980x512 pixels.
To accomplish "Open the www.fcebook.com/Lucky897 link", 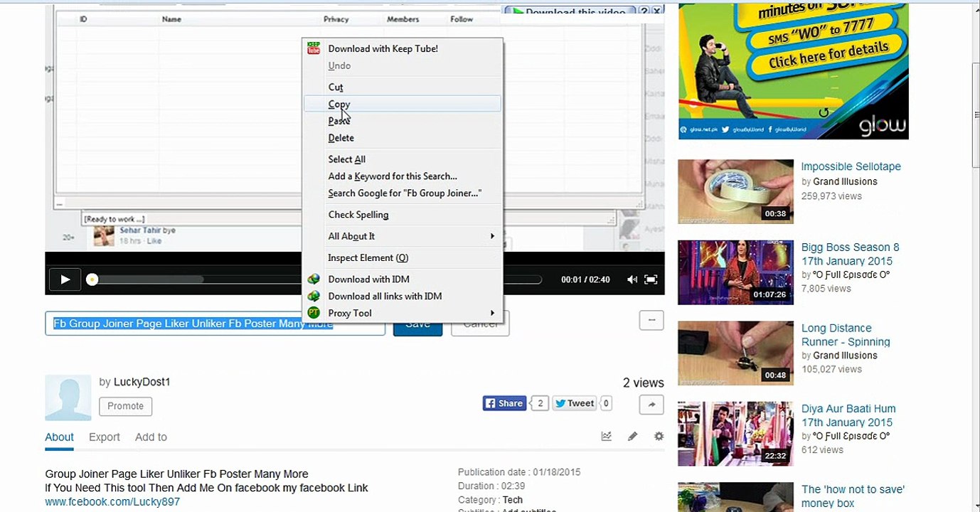I will 112,502.
